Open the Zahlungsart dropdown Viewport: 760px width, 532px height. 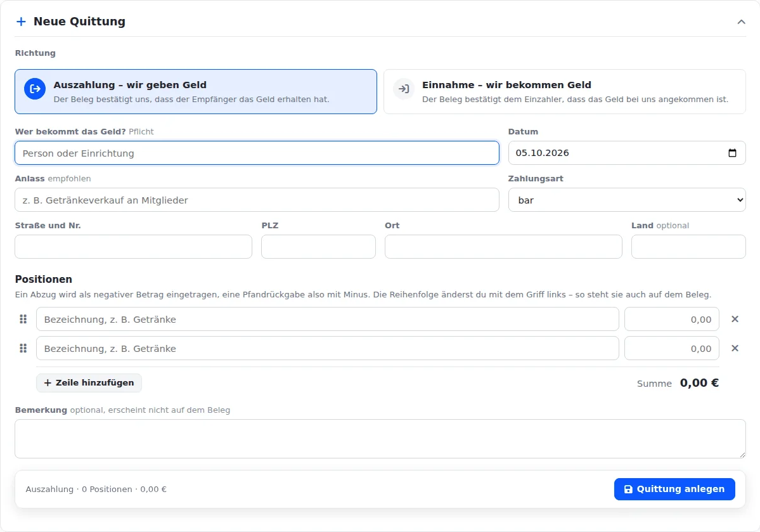(627, 200)
